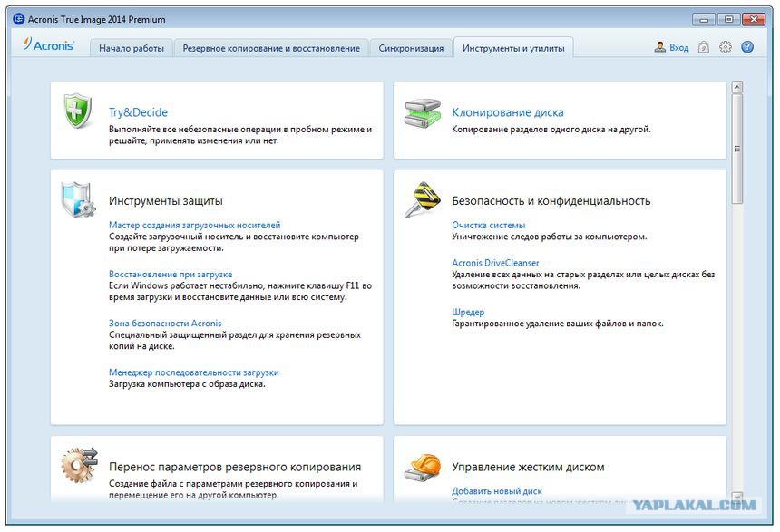Click the Инструменты защиты section heading
The image size is (780, 532).
click(x=166, y=201)
